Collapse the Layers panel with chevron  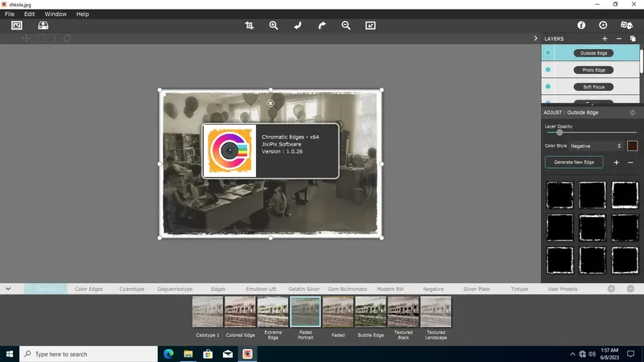coord(536,39)
